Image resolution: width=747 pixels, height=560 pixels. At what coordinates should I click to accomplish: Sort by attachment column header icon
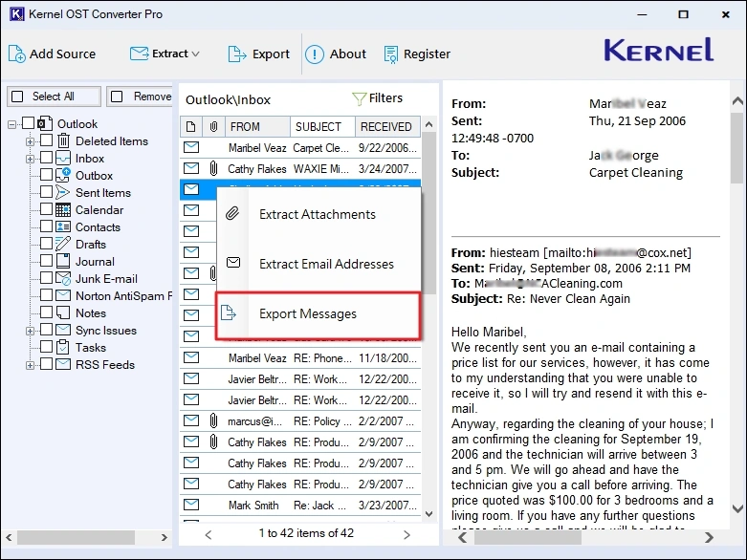(x=213, y=126)
